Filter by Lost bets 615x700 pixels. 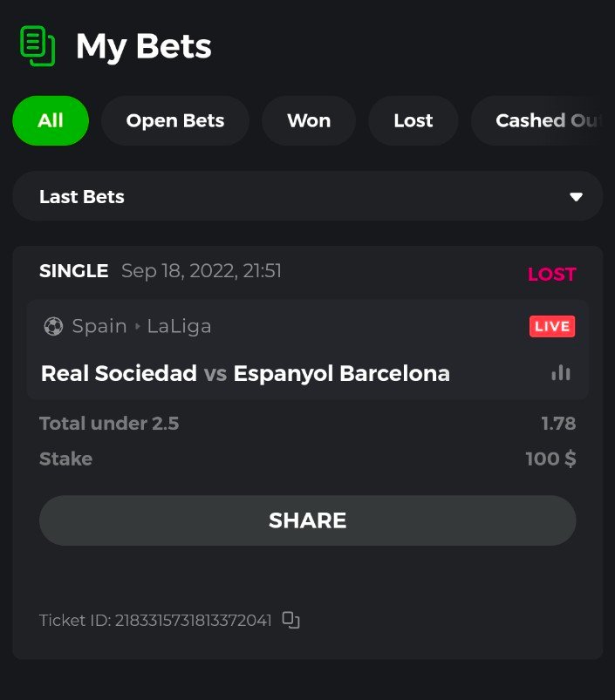tap(413, 120)
